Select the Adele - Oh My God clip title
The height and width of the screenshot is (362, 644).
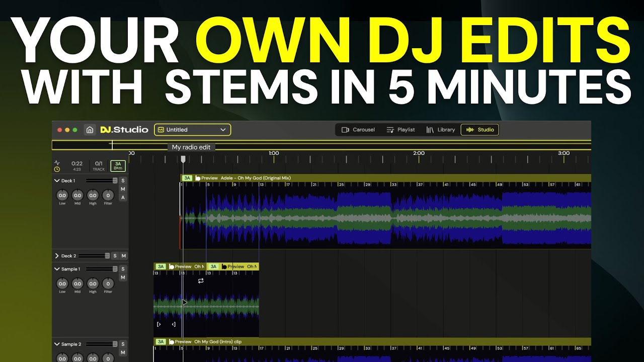pyautogui.click(x=256, y=178)
